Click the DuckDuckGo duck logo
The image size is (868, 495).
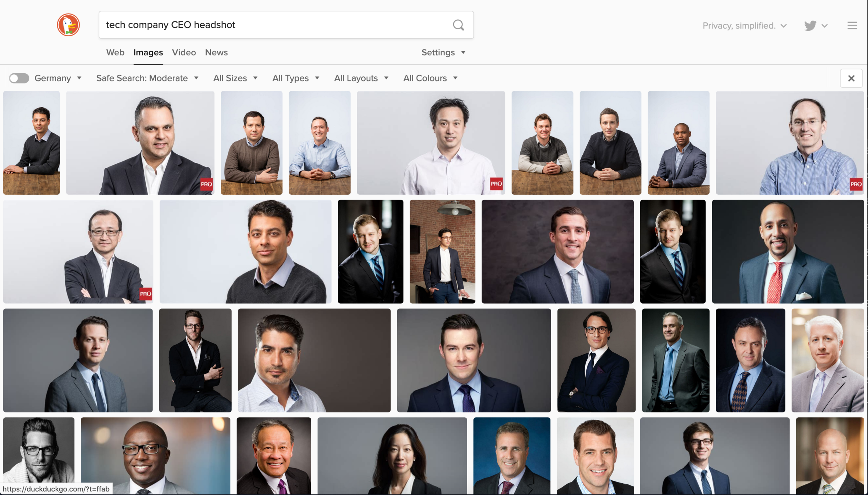click(68, 25)
